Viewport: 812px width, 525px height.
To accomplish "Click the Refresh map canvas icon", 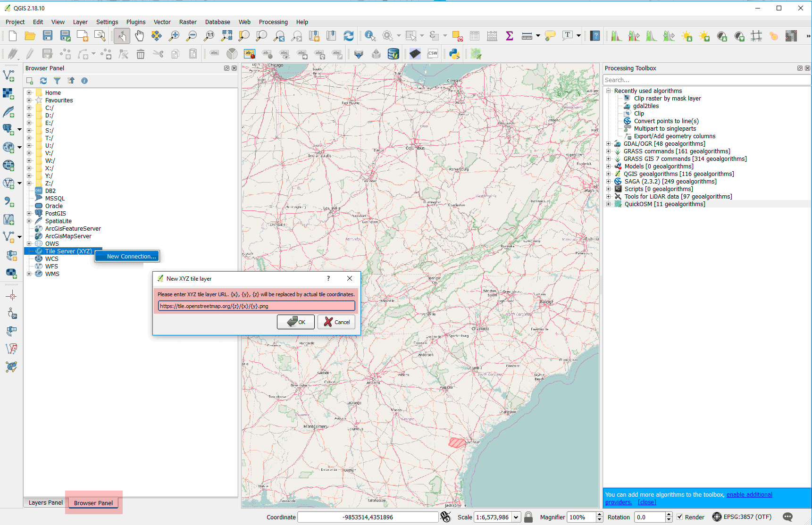I will click(x=349, y=36).
